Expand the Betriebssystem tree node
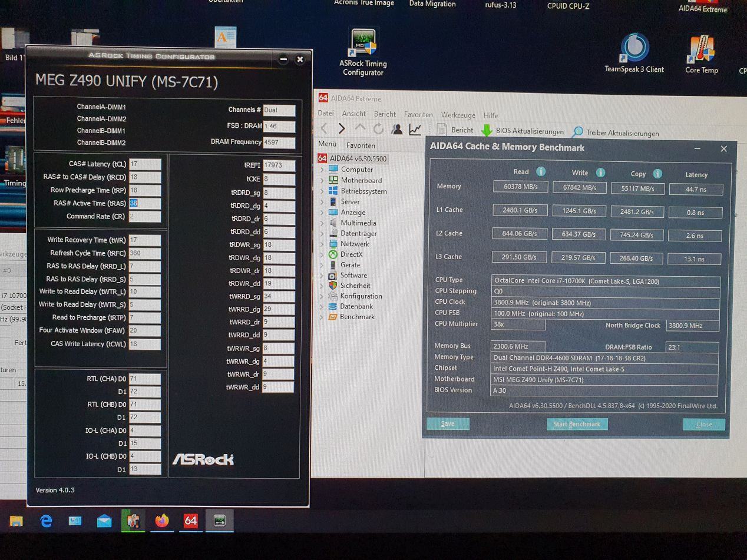The height and width of the screenshot is (560, 747). (322, 191)
